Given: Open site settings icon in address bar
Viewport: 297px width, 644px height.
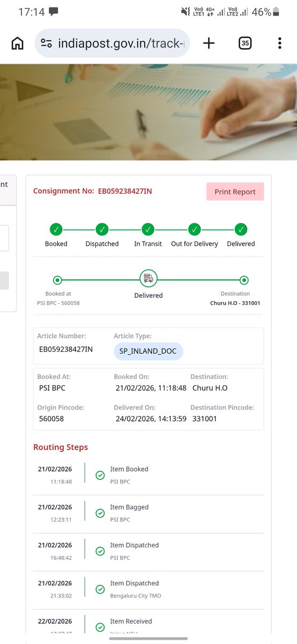Looking at the screenshot, I should click(47, 43).
